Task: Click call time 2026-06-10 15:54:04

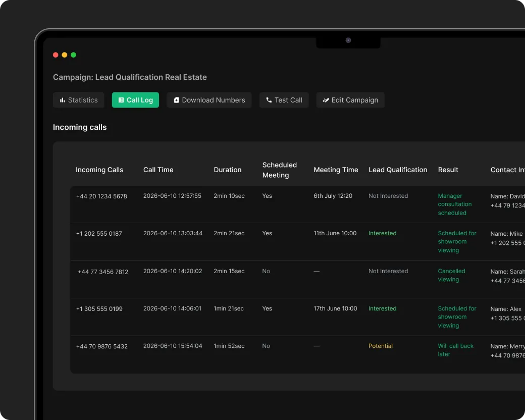Action: (x=173, y=346)
